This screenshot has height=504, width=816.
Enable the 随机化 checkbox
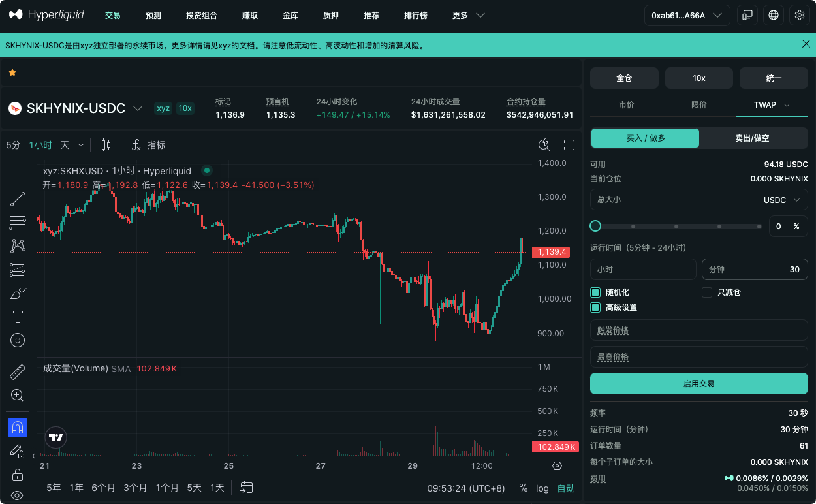[595, 292]
